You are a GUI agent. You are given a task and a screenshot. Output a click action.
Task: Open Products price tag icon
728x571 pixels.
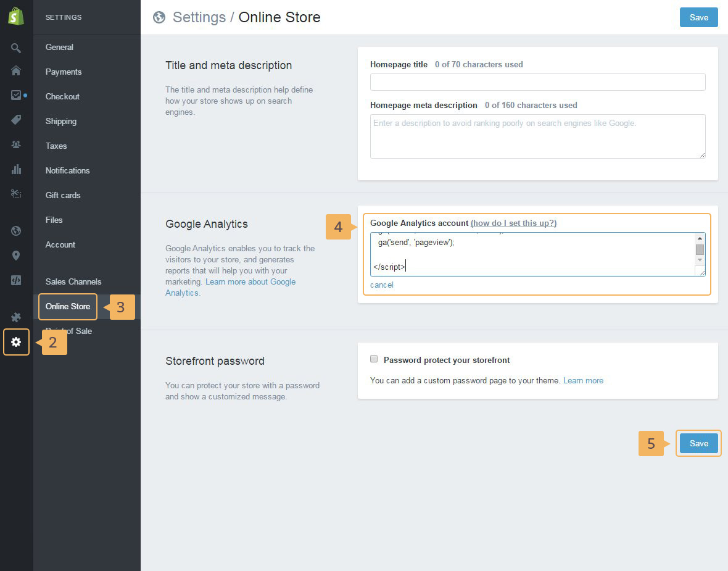click(x=16, y=120)
